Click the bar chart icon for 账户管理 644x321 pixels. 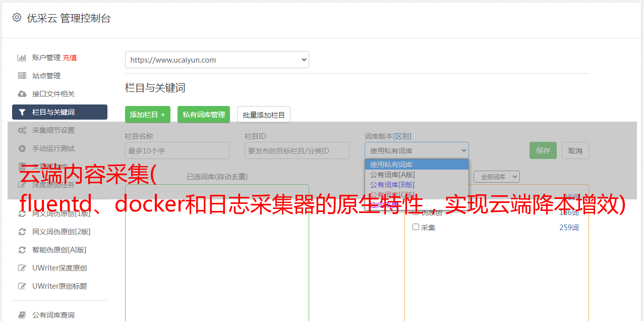click(x=22, y=58)
